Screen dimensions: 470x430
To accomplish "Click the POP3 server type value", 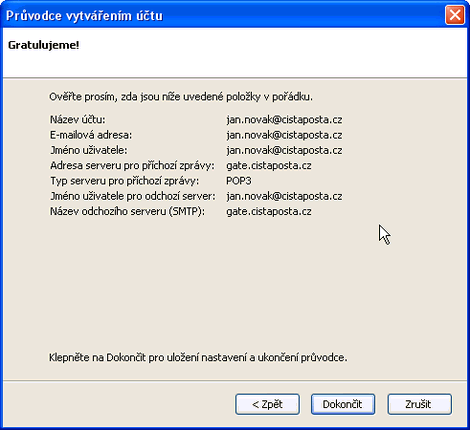I will [x=239, y=181].
